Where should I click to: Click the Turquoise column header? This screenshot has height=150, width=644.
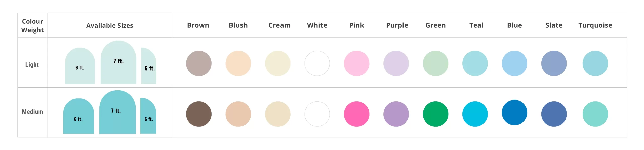pos(595,25)
